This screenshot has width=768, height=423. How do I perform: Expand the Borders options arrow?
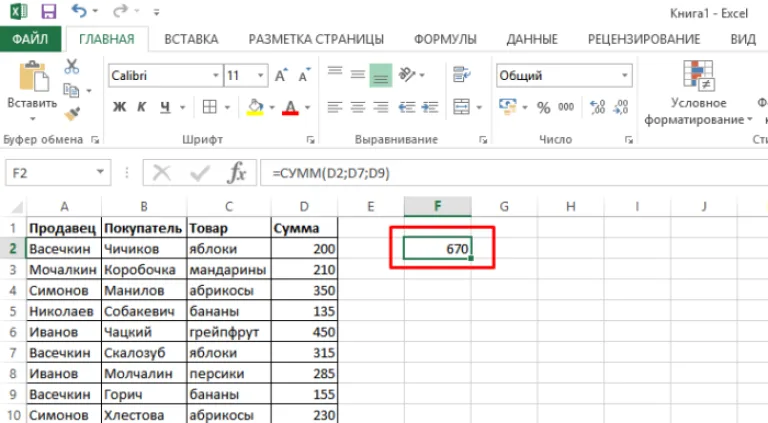pyautogui.click(x=227, y=107)
